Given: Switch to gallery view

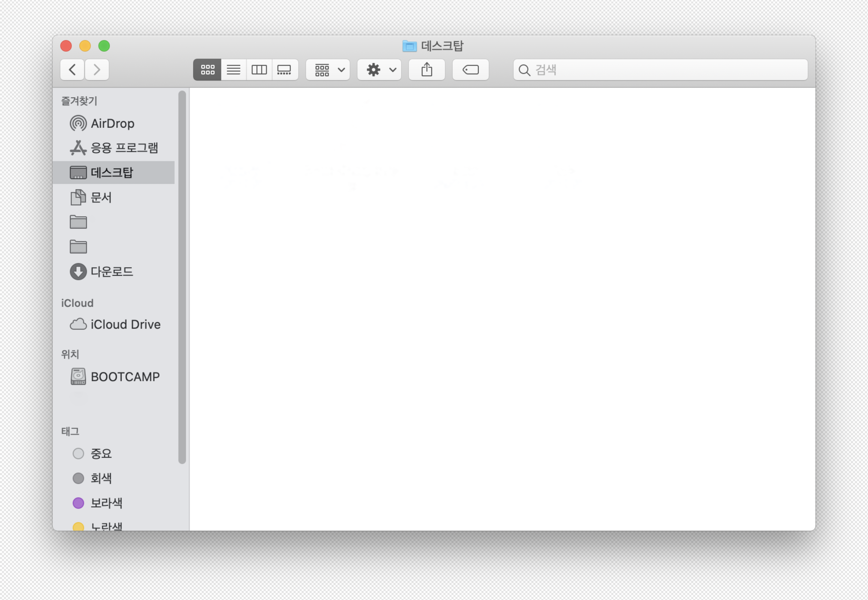Looking at the screenshot, I should (x=284, y=69).
